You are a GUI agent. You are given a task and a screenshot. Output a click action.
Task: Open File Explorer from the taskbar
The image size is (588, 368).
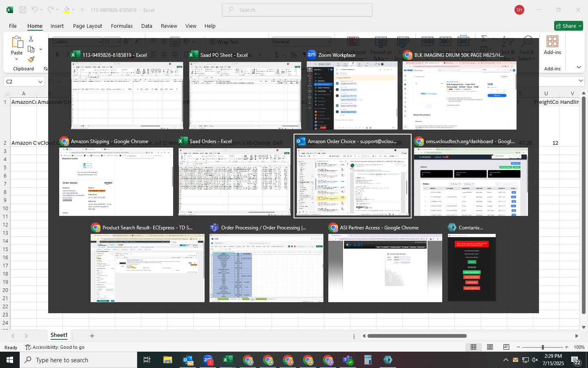pyautogui.click(x=168, y=360)
